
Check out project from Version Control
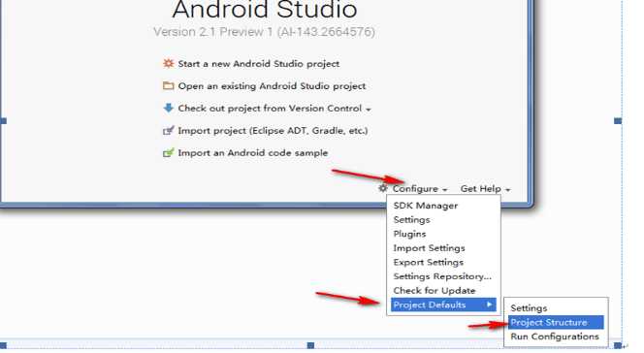point(270,109)
